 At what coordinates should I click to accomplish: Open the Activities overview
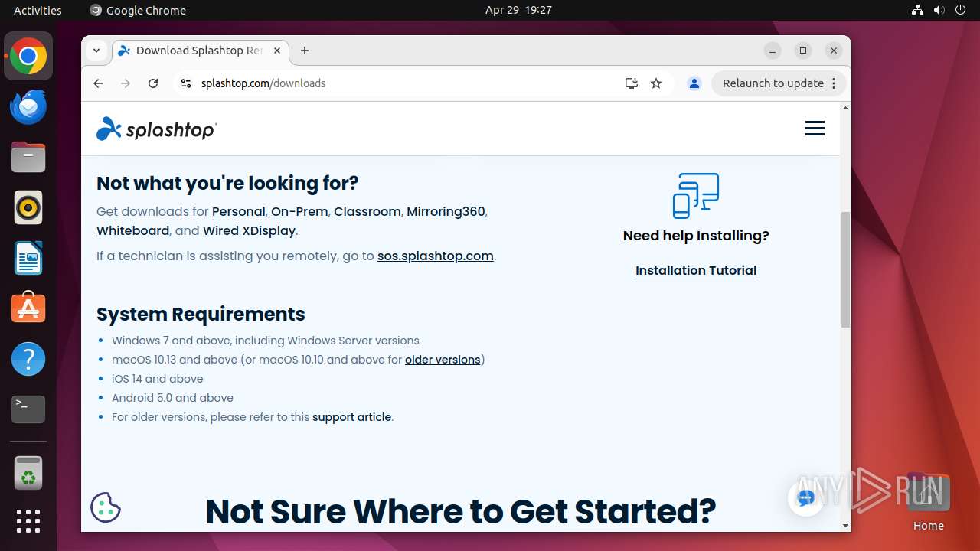coord(38,10)
